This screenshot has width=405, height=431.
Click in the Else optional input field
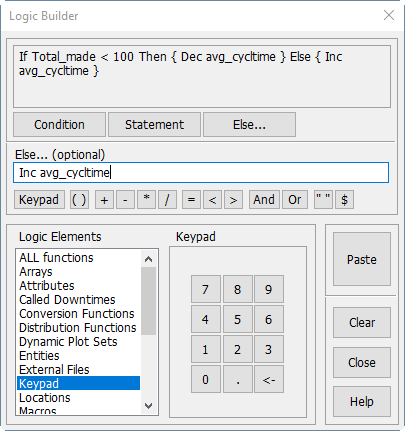point(201,173)
